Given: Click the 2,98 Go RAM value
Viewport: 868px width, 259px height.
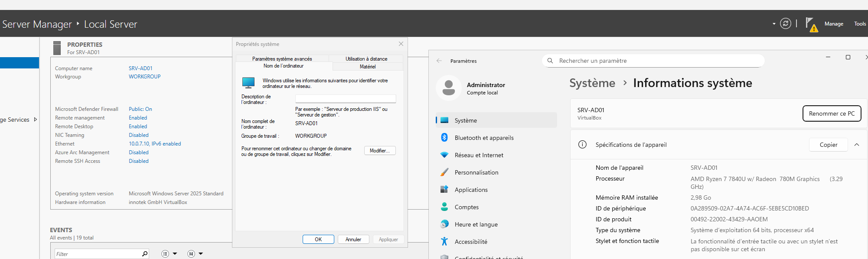Looking at the screenshot, I should [701, 197].
